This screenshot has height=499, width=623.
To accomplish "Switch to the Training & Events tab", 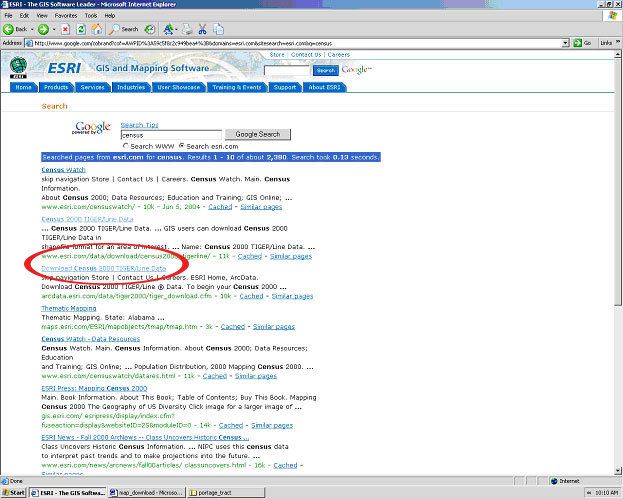I will [x=237, y=87].
